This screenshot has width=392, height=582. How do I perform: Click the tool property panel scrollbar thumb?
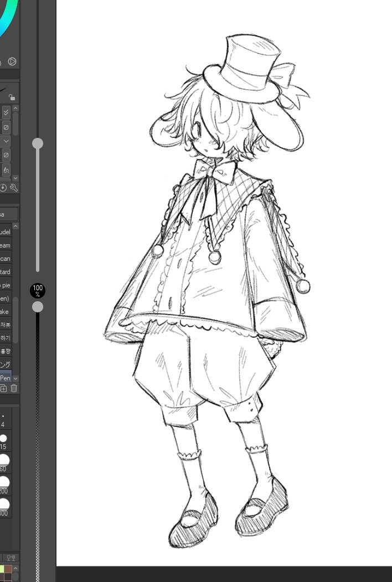pos(15,123)
